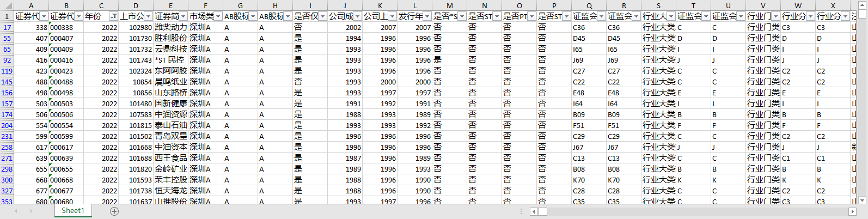Select column W by its header letter
The image size is (868, 219).
pos(798,5)
